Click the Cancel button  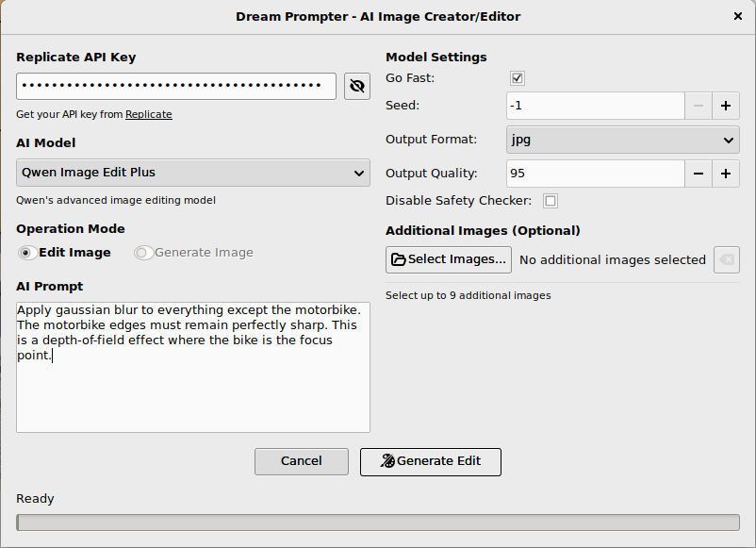point(302,461)
